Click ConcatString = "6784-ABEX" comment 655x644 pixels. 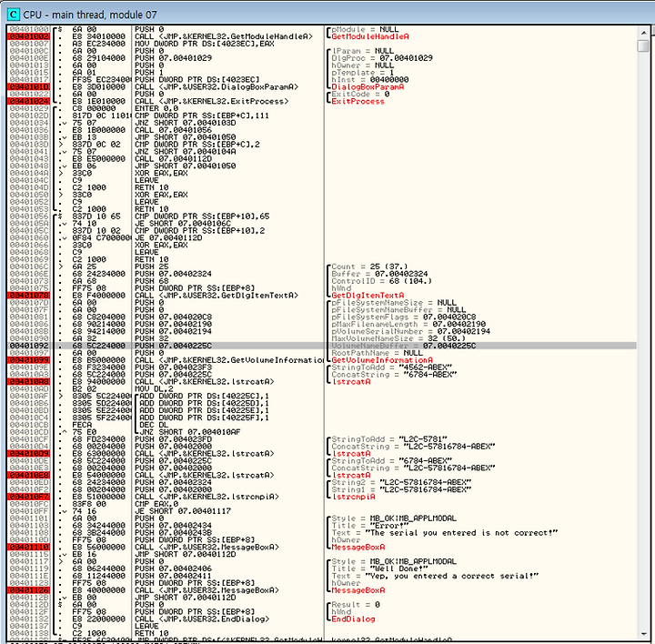coord(394,375)
